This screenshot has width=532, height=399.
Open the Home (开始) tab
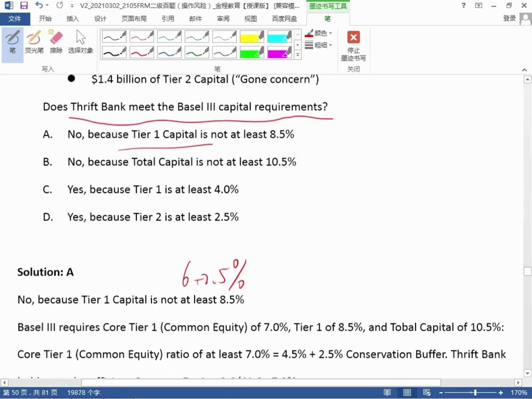[x=45, y=19]
